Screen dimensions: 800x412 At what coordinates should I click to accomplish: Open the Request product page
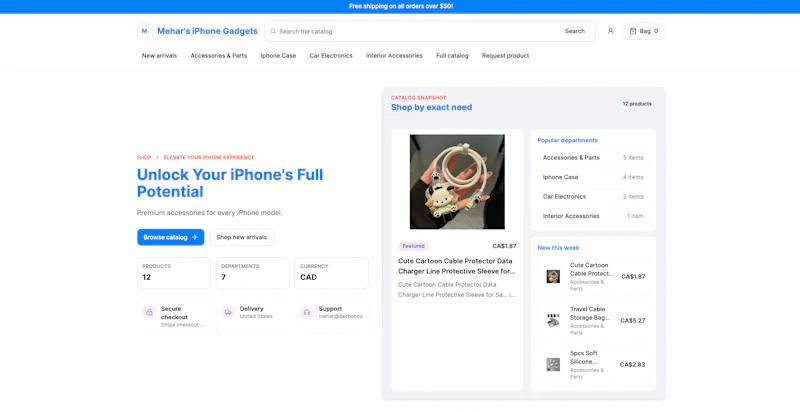tap(505, 56)
